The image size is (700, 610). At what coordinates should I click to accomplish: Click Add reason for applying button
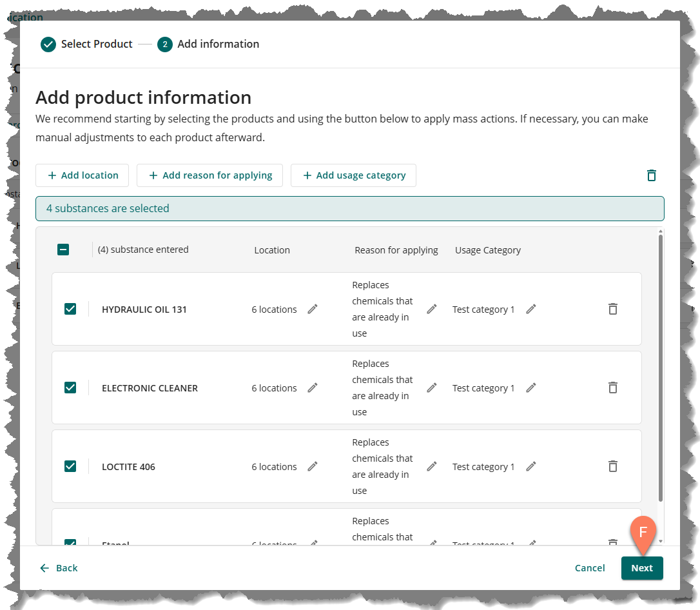click(x=209, y=175)
